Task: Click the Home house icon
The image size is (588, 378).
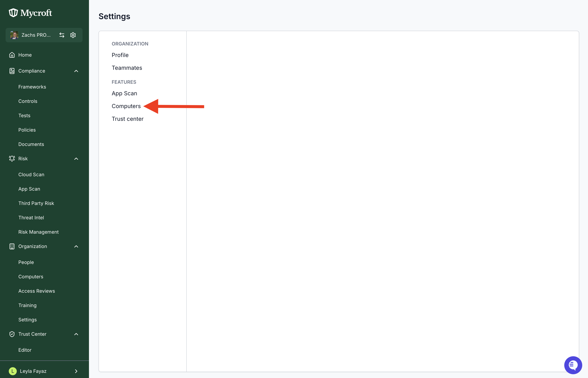Action: coord(12,55)
